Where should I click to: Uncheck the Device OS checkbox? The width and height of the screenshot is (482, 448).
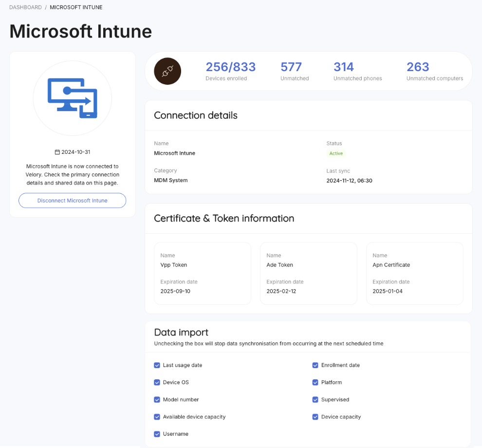point(157,382)
